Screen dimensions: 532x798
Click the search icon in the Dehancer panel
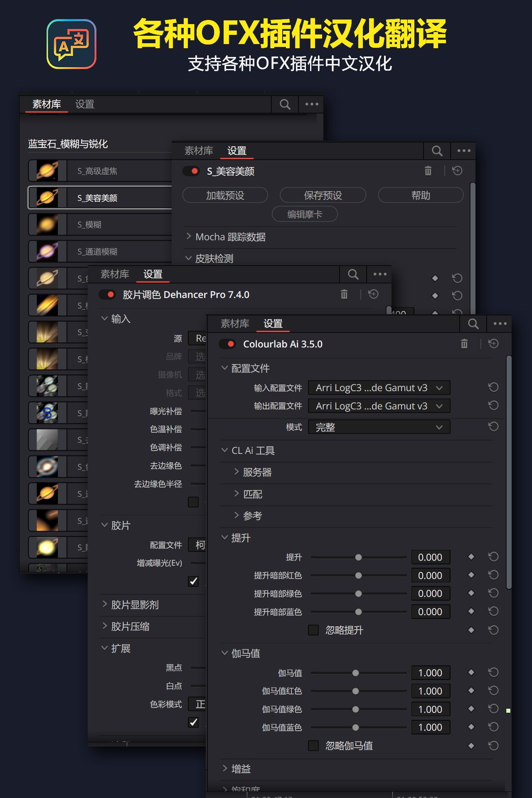click(353, 274)
